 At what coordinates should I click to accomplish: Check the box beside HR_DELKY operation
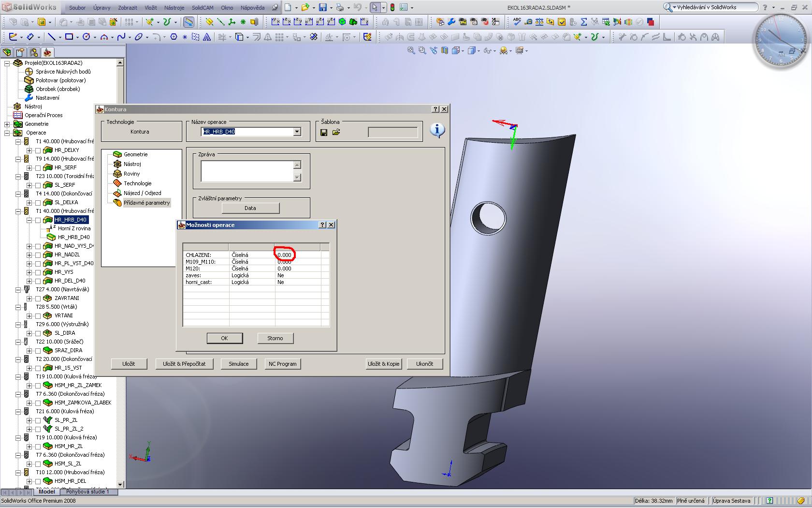tap(38, 150)
